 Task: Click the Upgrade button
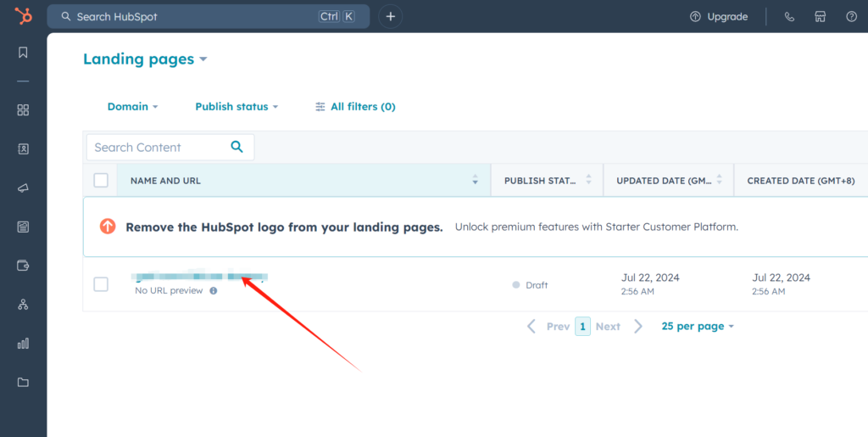719,17
